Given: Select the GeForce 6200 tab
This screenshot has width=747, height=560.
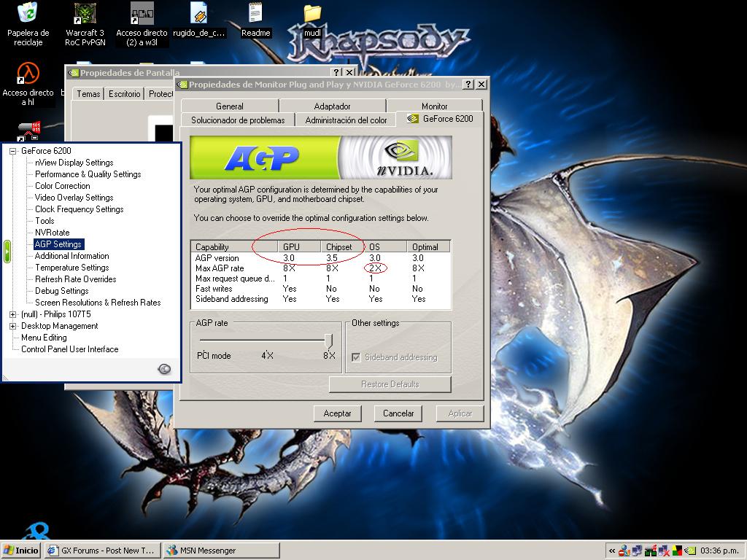Looking at the screenshot, I should (x=440, y=119).
